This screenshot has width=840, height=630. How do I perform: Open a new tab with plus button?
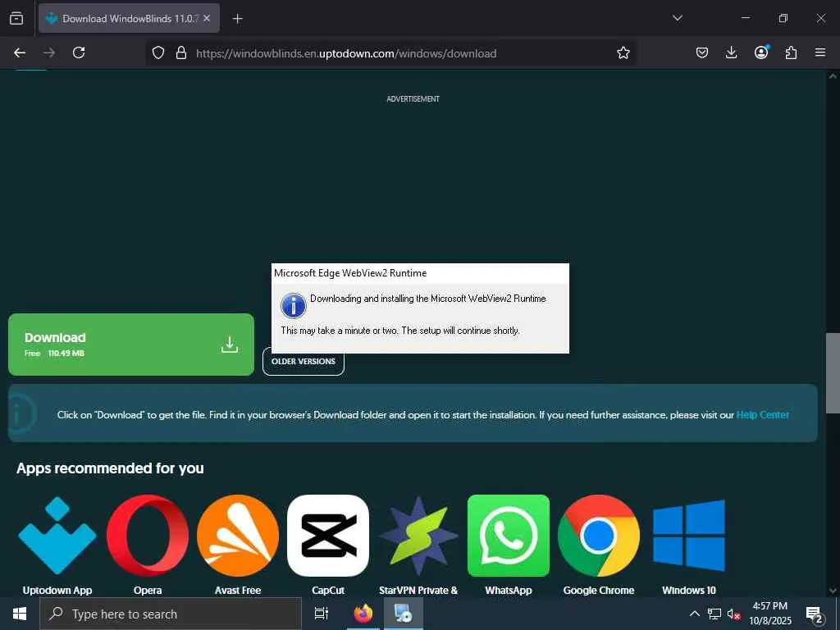237,19
